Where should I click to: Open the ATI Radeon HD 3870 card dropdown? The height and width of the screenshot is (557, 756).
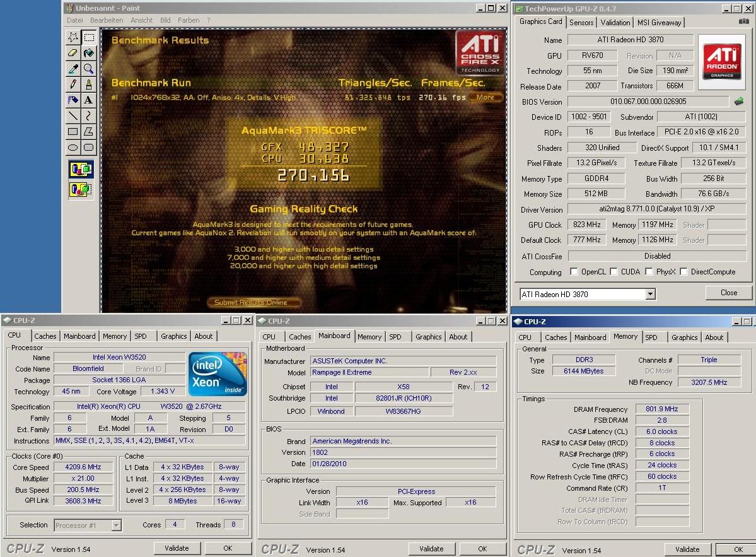[651, 294]
